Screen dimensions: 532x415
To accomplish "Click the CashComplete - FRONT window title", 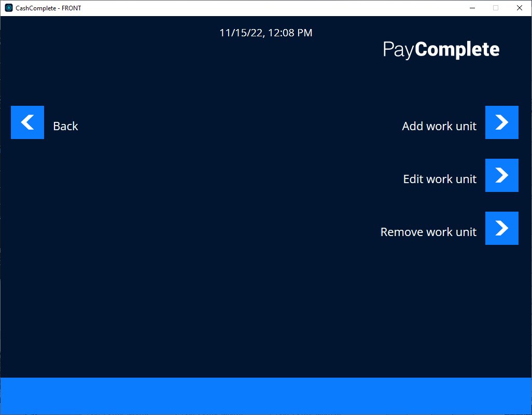I will 48,8.
